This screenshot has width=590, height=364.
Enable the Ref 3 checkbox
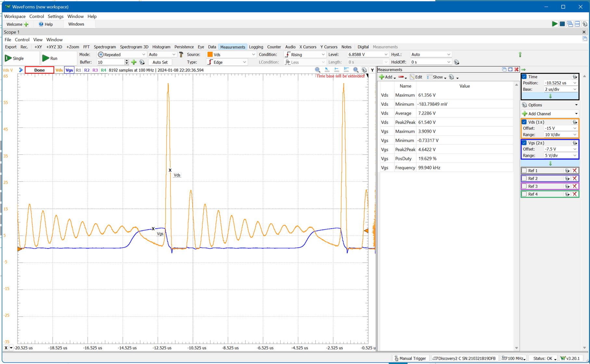click(524, 186)
